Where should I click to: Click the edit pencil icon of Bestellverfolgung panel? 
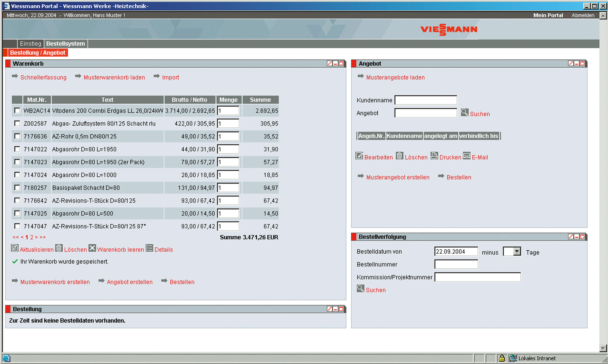pos(571,237)
